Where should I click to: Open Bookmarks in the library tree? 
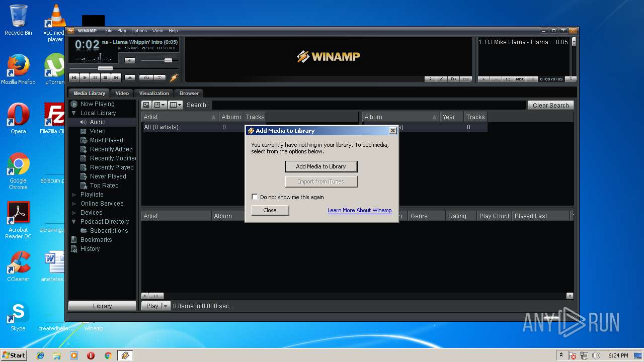[x=96, y=240]
